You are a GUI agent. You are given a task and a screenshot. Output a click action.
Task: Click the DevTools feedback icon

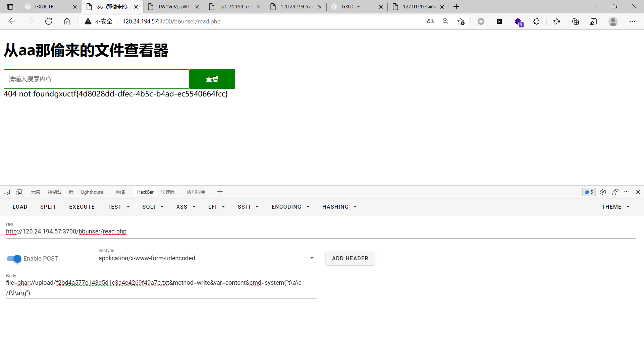(615, 192)
